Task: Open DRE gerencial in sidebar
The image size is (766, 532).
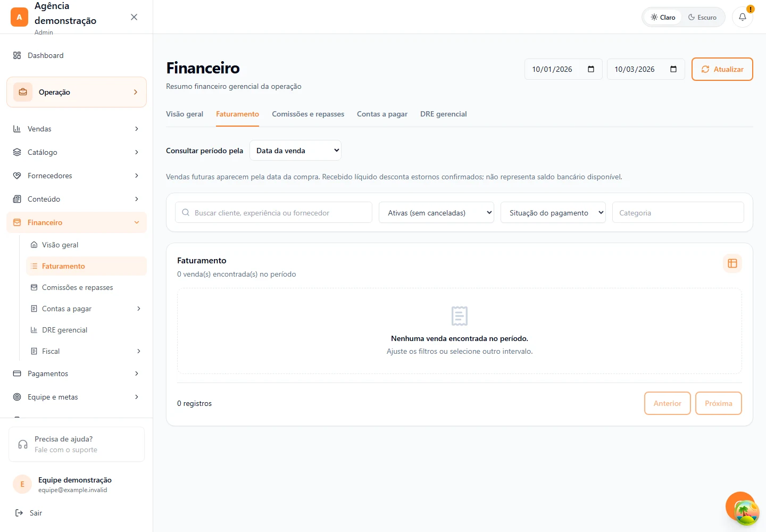Action: 86,330
